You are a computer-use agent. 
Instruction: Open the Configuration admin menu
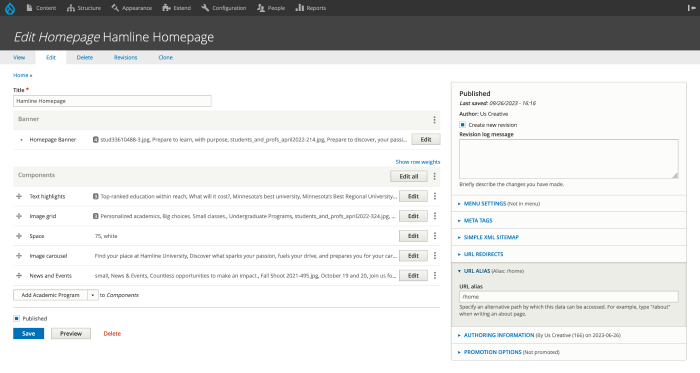coord(224,8)
